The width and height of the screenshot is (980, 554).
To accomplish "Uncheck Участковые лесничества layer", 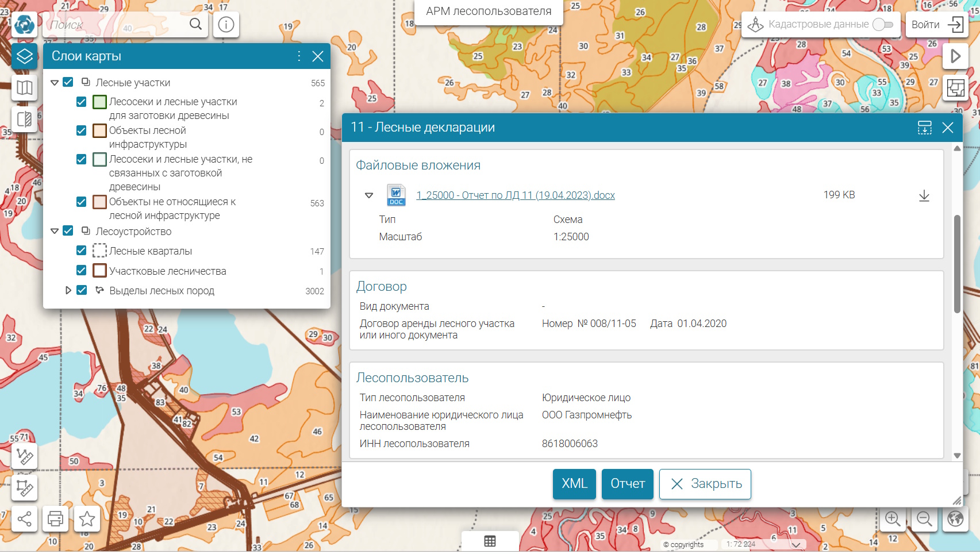I will [x=82, y=271].
